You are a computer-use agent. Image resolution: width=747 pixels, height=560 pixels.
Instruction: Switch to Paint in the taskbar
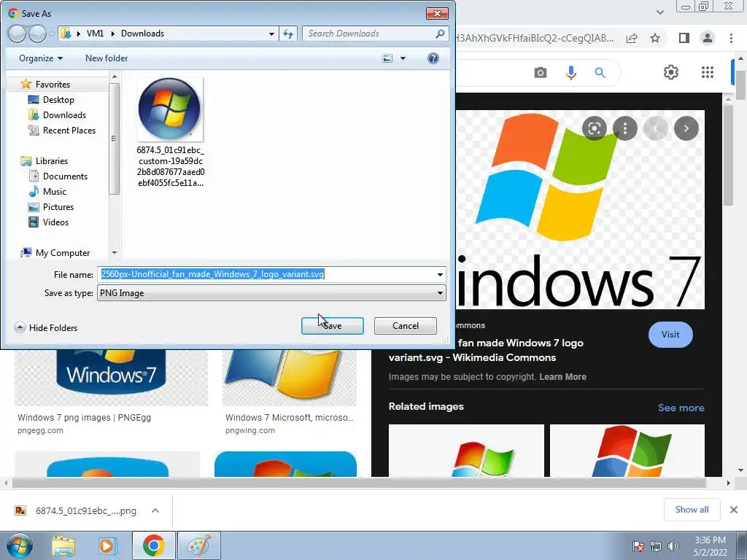pyautogui.click(x=198, y=545)
